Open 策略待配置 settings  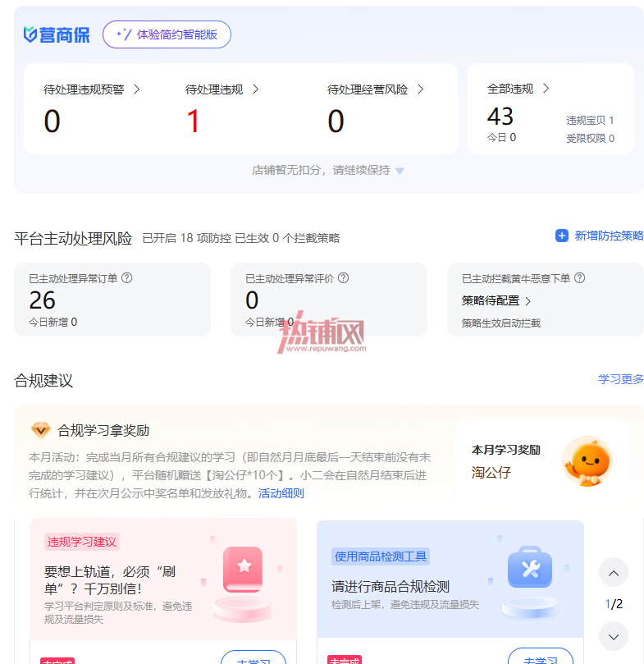tap(496, 300)
